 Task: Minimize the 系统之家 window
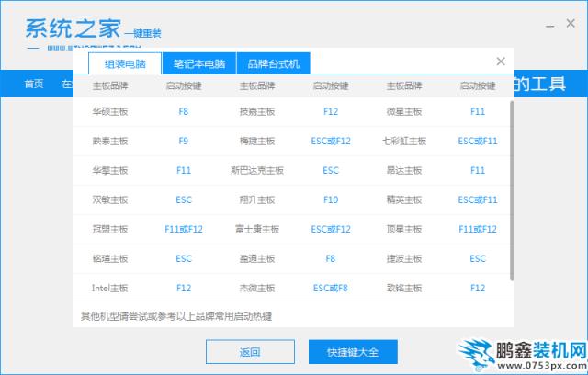(x=550, y=27)
